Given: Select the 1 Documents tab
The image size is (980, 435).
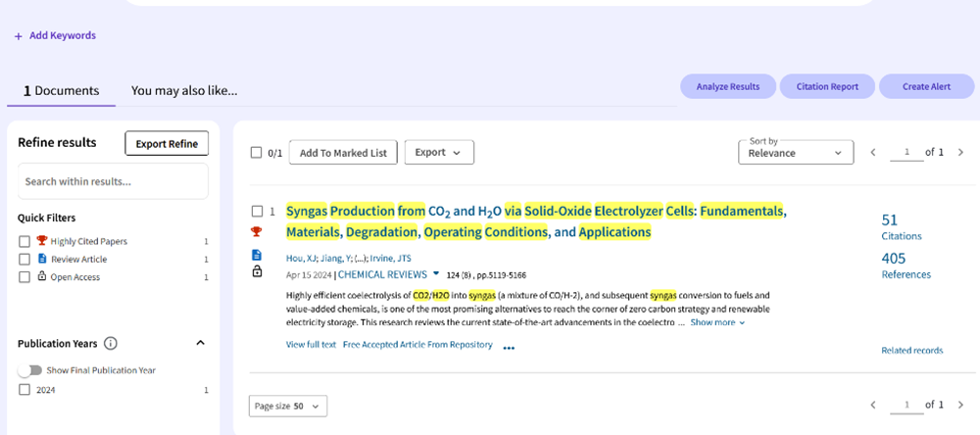Looking at the screenshot, I should (x=61, y=90).
